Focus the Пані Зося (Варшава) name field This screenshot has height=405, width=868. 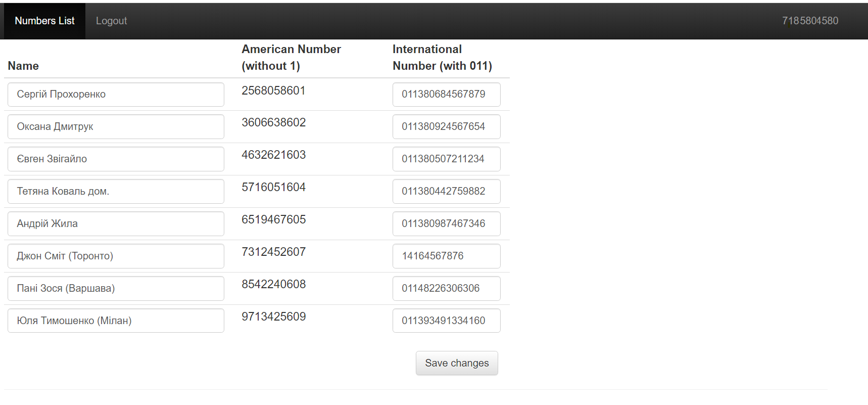click(x=116, y=289)
